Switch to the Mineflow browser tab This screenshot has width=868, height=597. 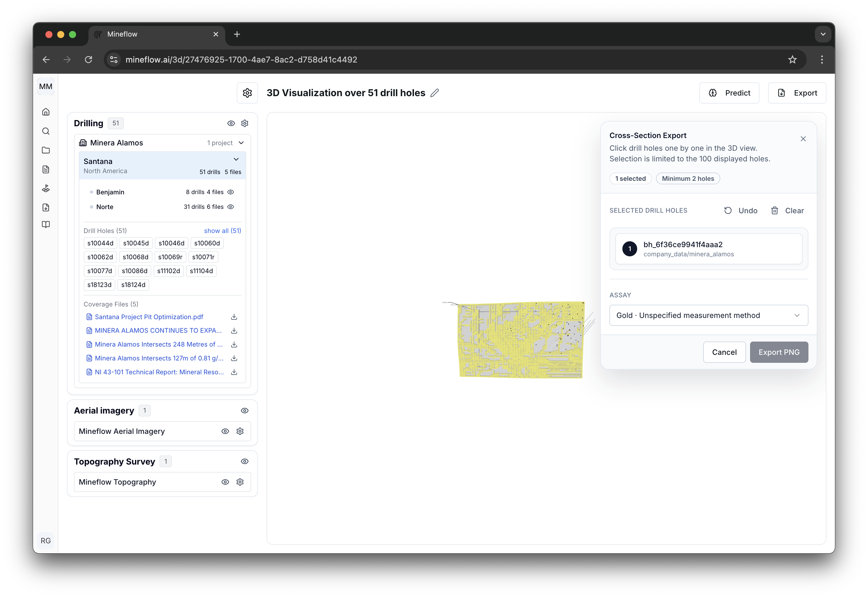[x=122, y=34]
